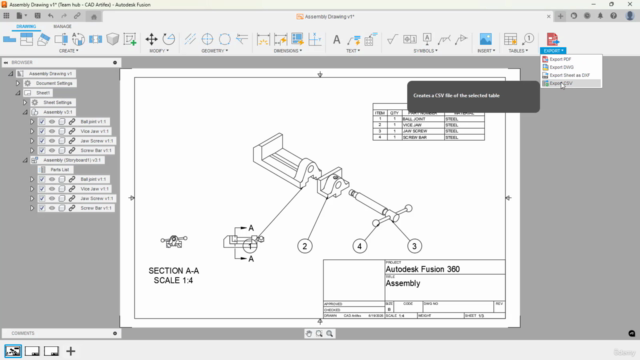Select the Base View tool
Screen dimensions: 640x360
pyautogui.click(x=9, y=39)
